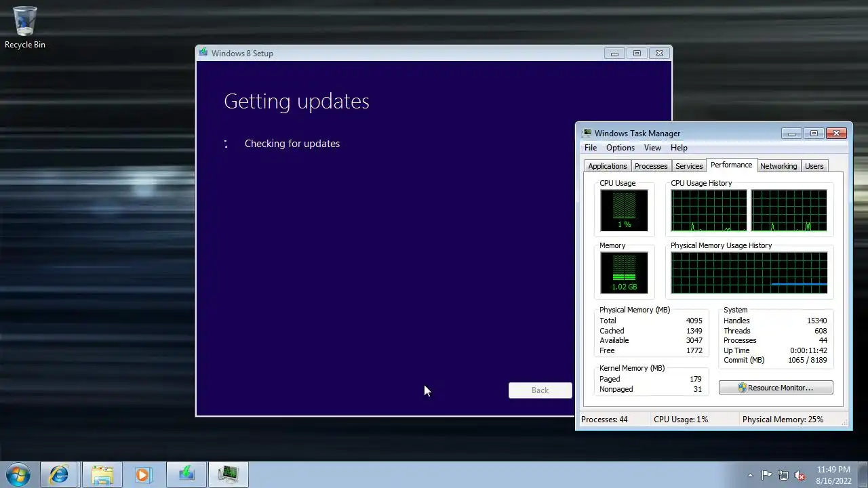
Task: Maximize the Task Manager window
Action: pyautogui.click(x=814, y=134)
